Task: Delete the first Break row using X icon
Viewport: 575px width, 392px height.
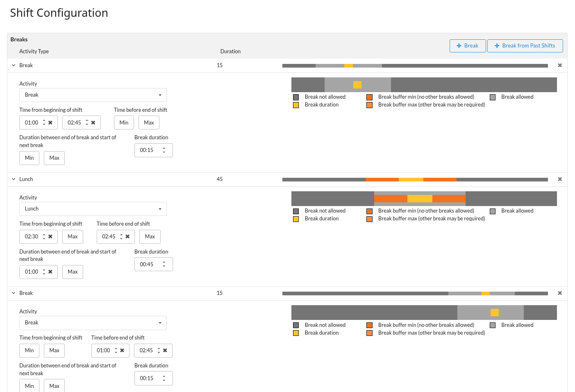Action: 560,66
